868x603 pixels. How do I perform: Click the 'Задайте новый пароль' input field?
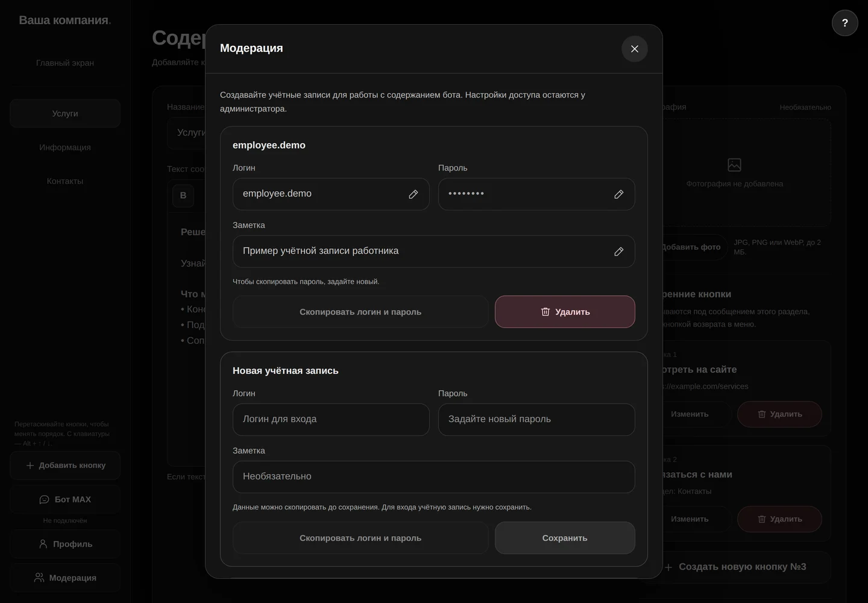(x=536, y=420)
